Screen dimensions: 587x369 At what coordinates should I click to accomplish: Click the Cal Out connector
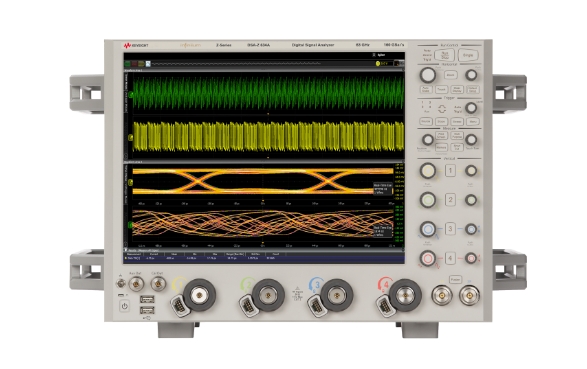tap(158, 285)
